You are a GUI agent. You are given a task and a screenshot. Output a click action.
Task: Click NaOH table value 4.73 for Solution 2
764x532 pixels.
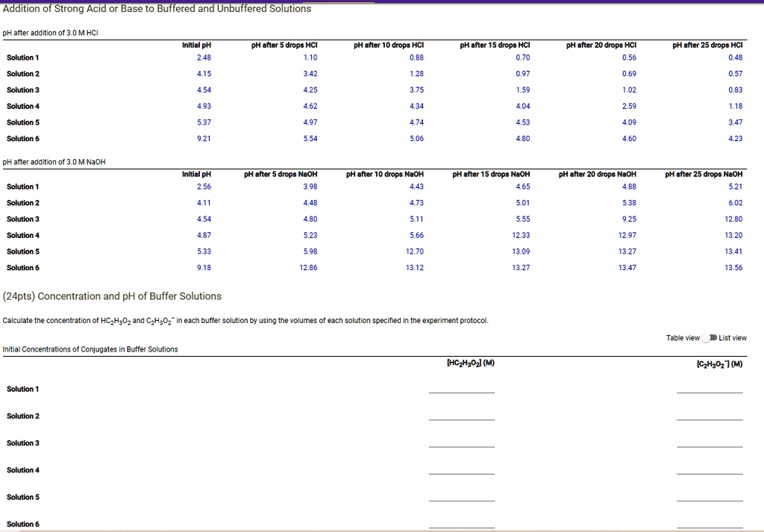(416, 203)
